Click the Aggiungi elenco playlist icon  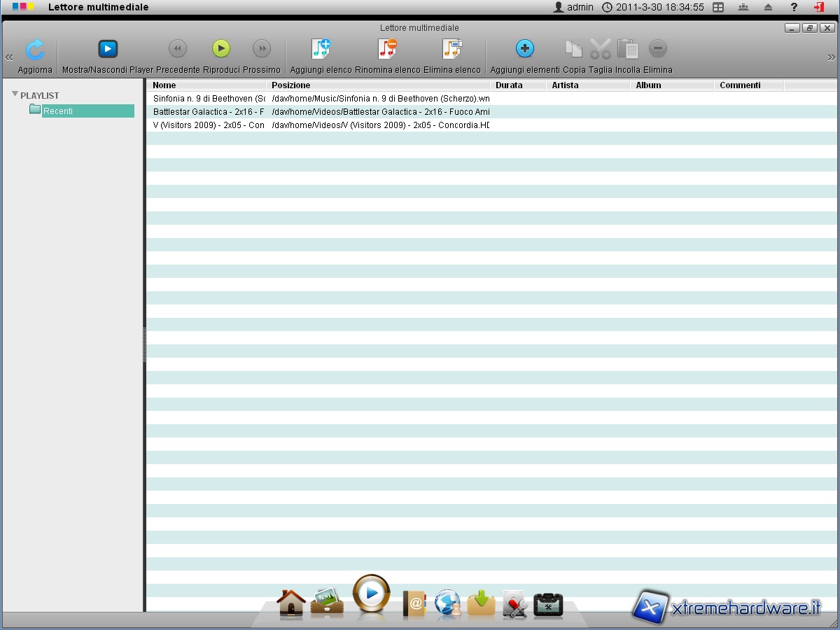pos(321,49)
